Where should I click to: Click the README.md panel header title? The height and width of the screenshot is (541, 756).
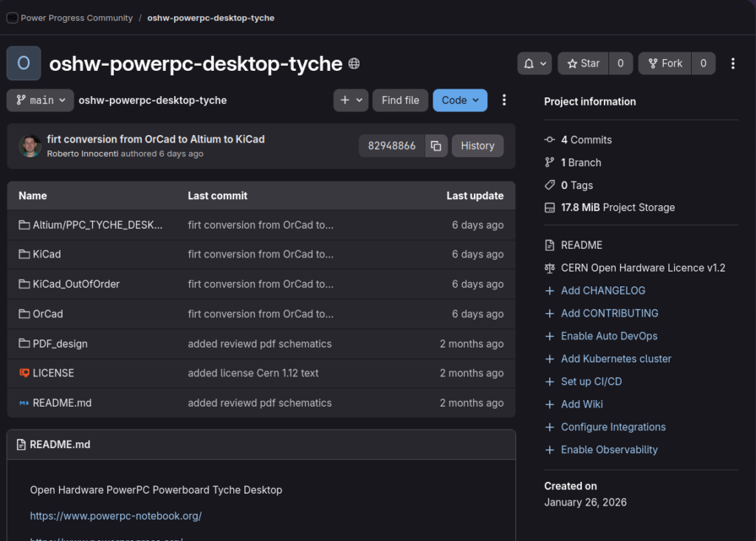(60, 444)
